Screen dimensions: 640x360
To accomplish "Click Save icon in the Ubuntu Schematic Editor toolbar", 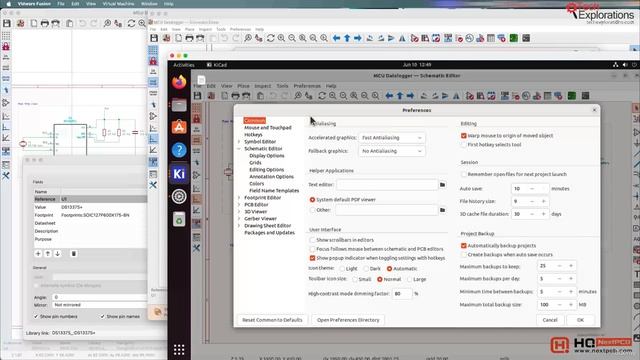I will [x=198, y=96].
